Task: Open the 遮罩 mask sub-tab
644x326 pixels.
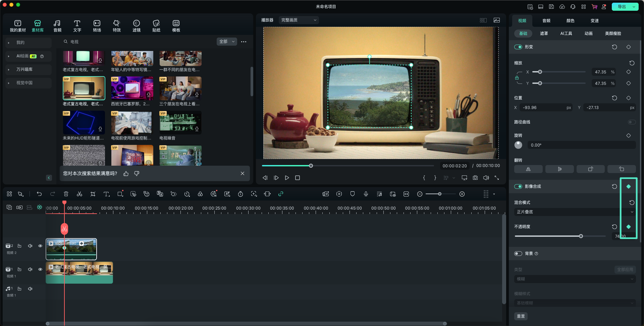Action: 544,34
